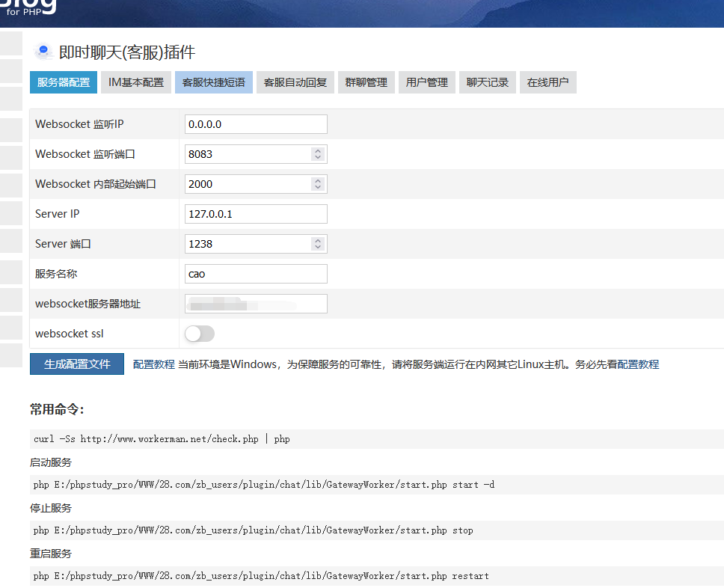Show the 在线用户 tab

[x=548, y=82]
